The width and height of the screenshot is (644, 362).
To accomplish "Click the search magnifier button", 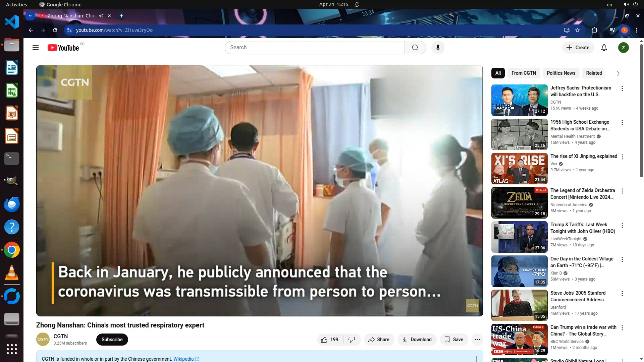I will [415, 48].
